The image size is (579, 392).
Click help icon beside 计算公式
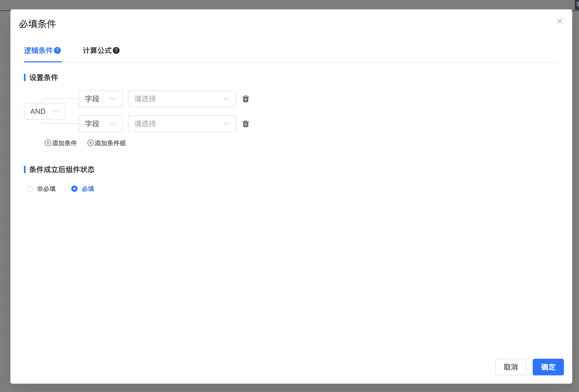tap(116, 50)
